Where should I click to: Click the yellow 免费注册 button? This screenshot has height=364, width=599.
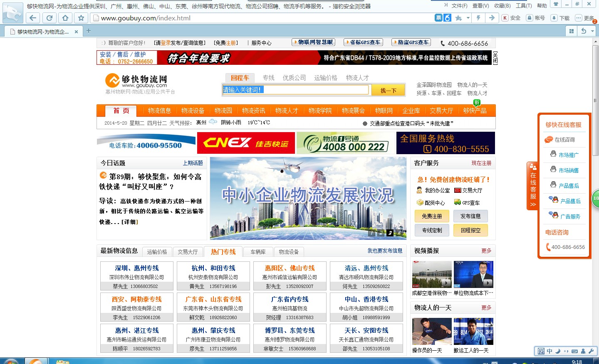click(432, 216)
